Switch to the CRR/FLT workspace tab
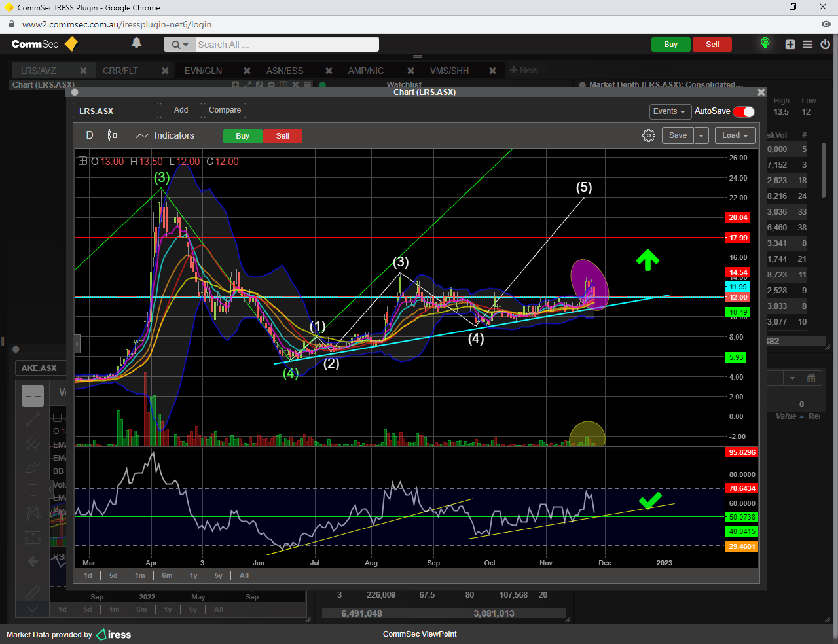Image resolution: width=838 pixels, height=644 pixels. click(x=120, y=71)
